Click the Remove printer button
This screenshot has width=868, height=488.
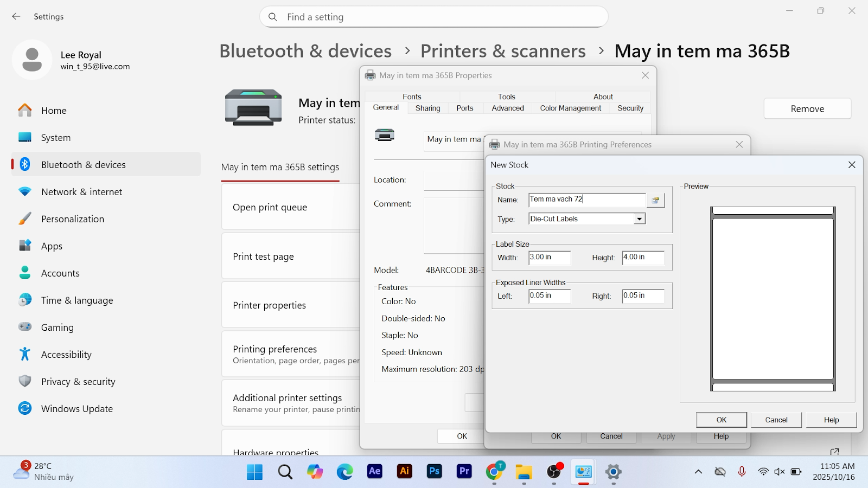click(807, 109)
